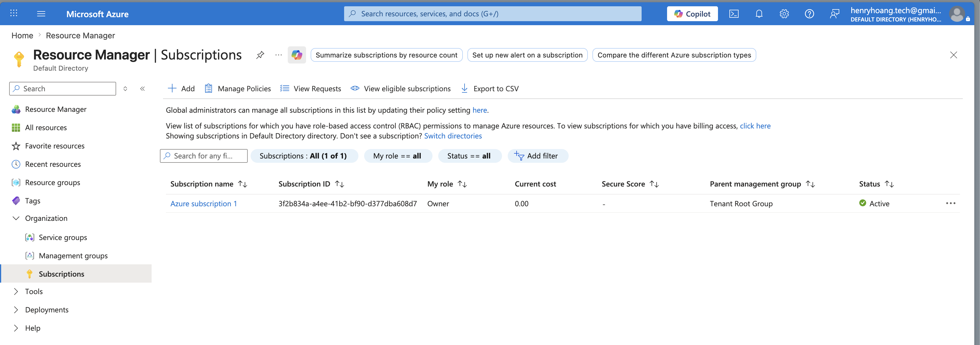Open the portal hamburger menu

tap(41, 14)
